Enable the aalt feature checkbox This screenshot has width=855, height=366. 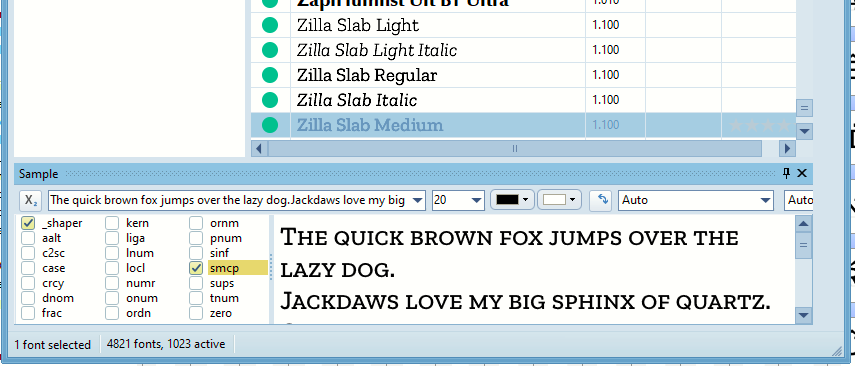click(28, 238)
